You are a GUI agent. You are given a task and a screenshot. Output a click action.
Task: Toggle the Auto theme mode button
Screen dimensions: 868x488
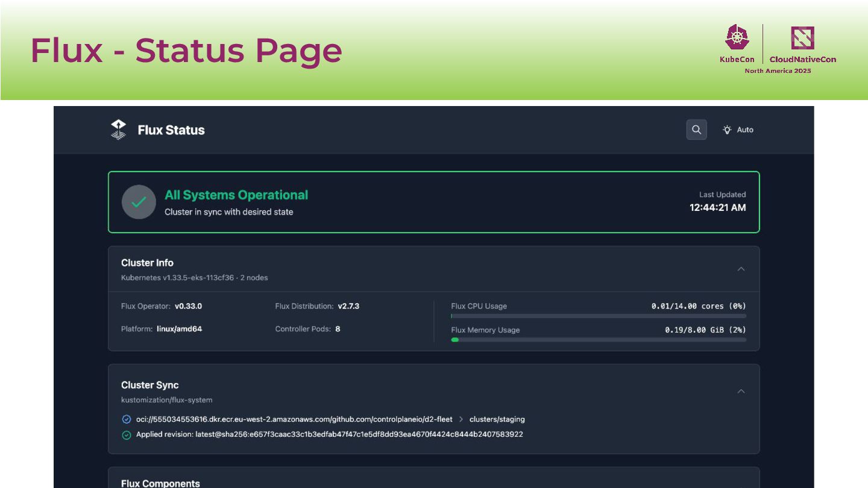click(x=738, y=130)
